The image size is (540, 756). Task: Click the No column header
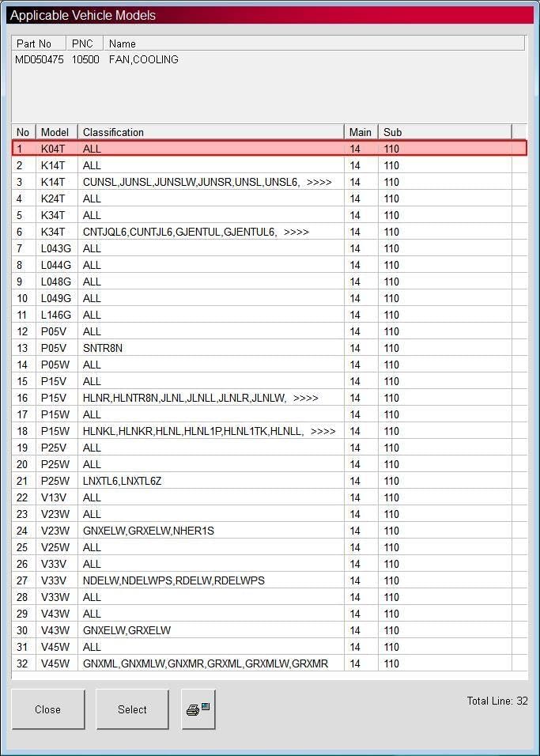click(x=23, y=132)
